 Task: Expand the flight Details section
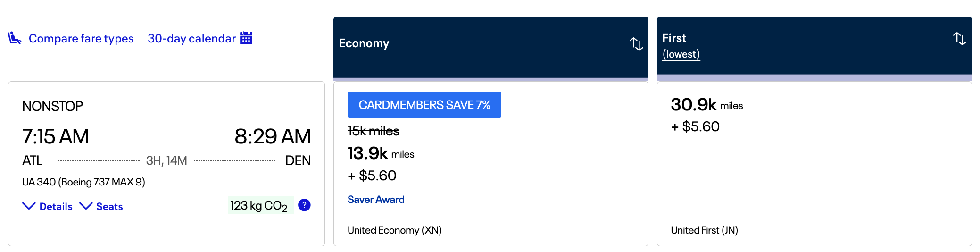pos(56,207)
